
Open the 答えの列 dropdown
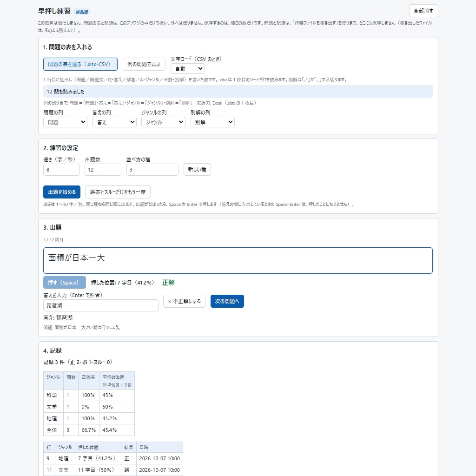114,122
